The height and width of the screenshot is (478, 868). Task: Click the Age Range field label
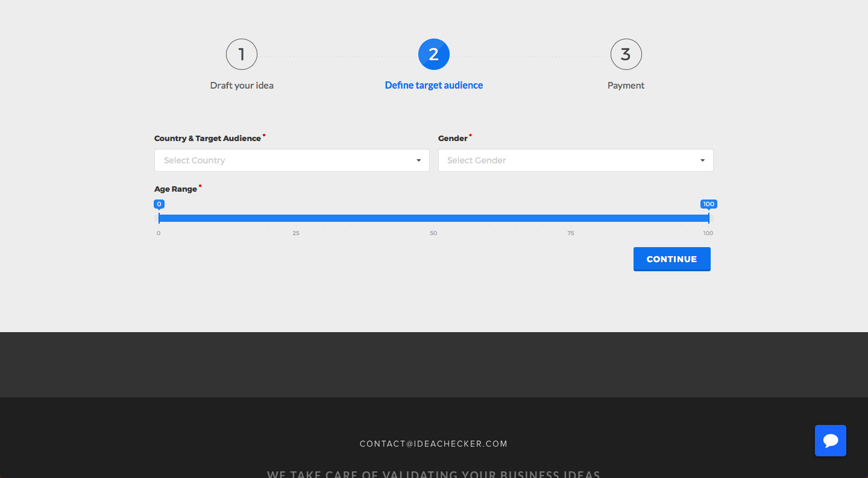[175, 189]
